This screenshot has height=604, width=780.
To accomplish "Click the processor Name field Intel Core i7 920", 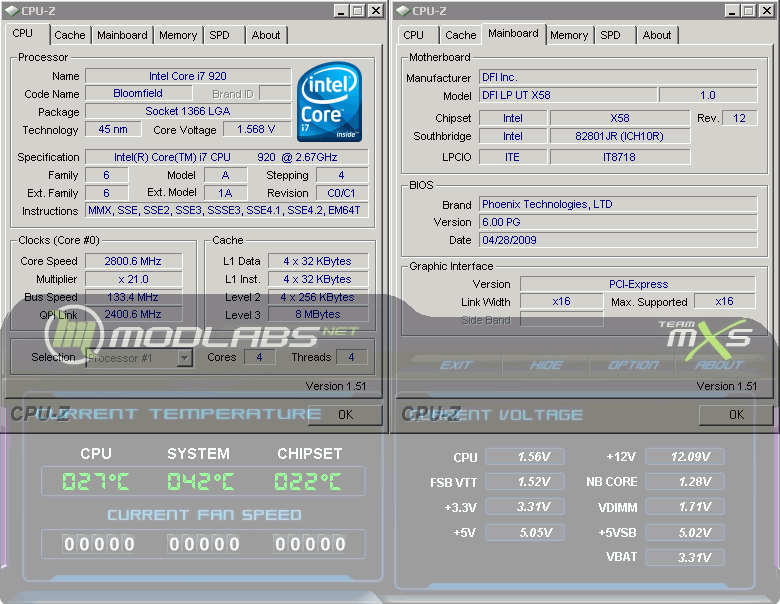I will 188,76.
